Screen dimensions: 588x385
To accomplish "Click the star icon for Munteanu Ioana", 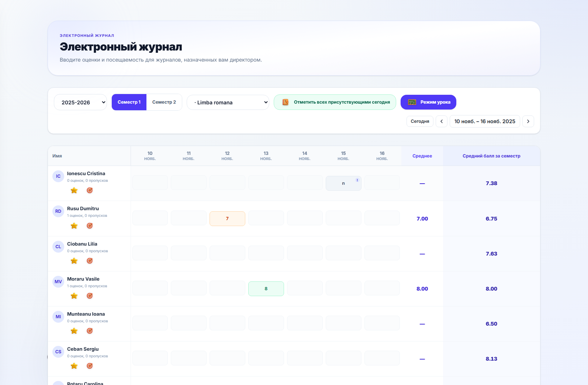I will pyautogui.click(x=74, y=331).
